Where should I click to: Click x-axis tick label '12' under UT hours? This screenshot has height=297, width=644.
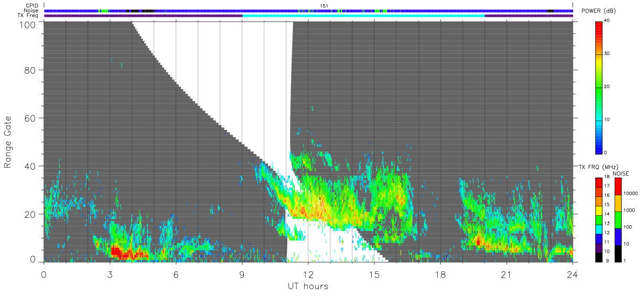308,274
